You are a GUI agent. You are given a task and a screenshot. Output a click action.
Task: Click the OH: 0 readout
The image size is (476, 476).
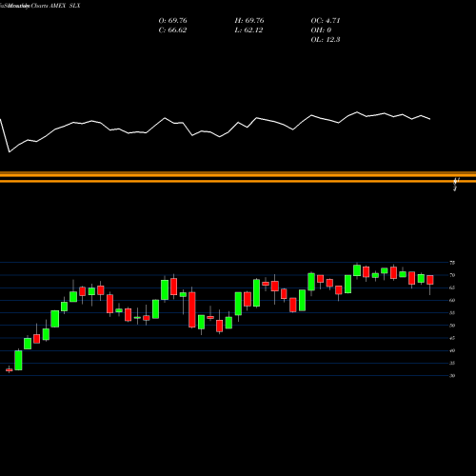[x=321, y=30]
